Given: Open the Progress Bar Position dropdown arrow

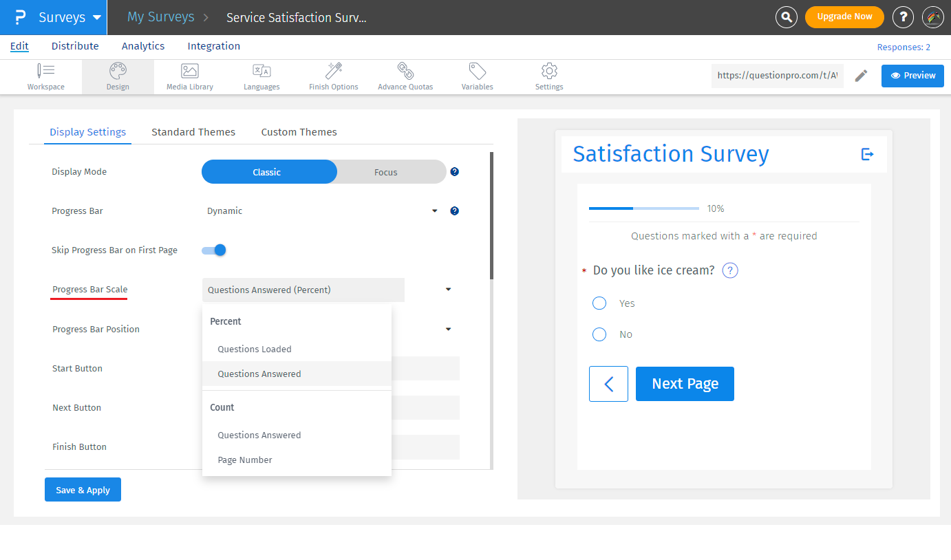Looking at the screenshot, I should 448,330.
